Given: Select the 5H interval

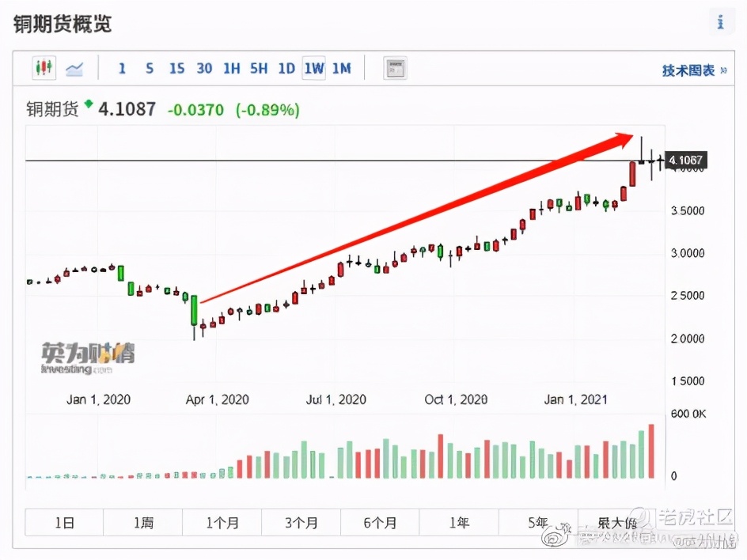Looking at the screenshot, I should (259, 69).
